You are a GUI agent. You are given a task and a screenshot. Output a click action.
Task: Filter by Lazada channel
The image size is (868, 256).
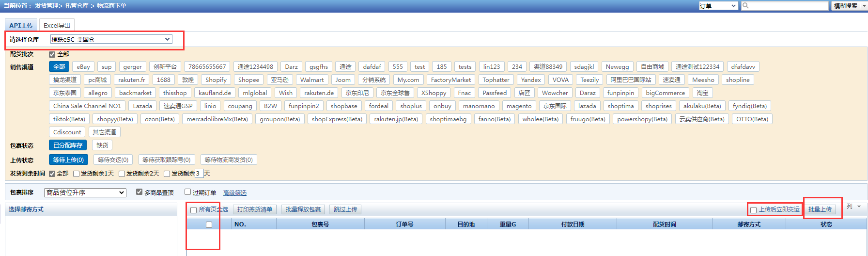point(142,106)
